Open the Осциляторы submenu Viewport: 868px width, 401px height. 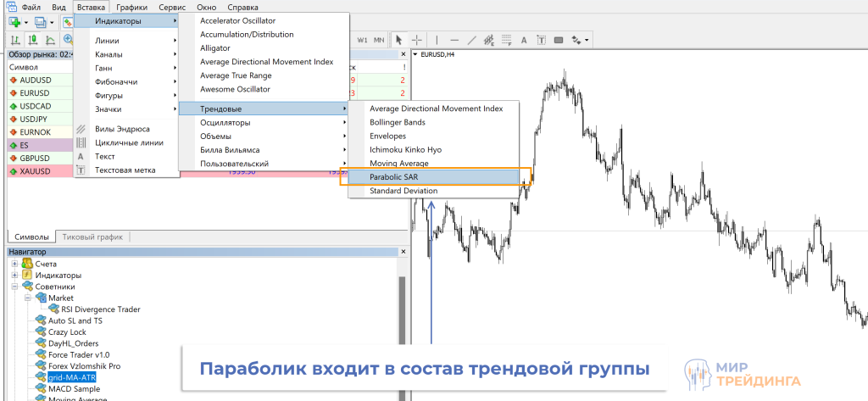(x=264, y=122)
